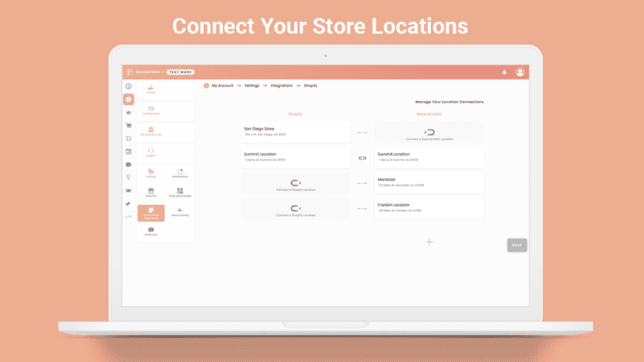
Task: Open the analytics trend line sidebar icon
Action: 128,217
